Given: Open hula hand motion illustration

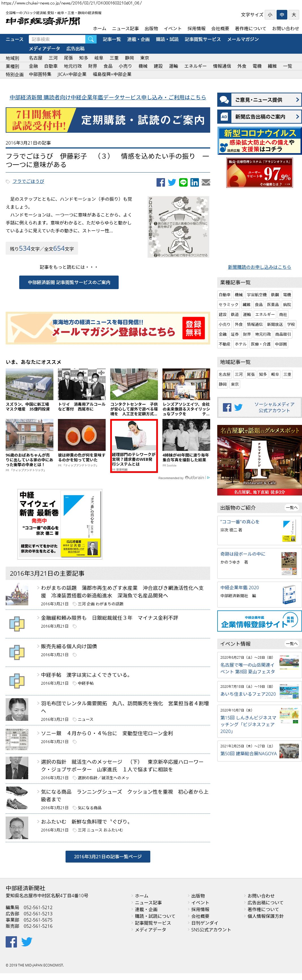Looking at the screenshot, I should (x=178, y=227).
